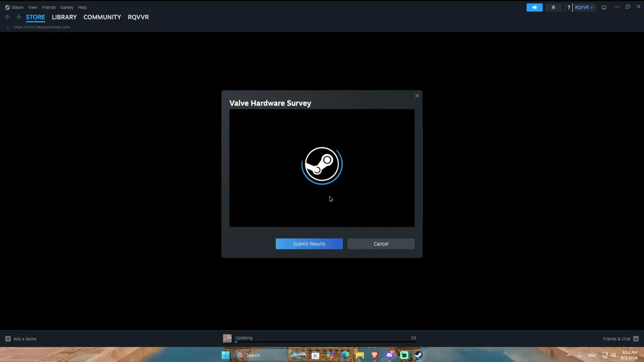
Task: Open the Help menu
Action: [x=83, y=8]
